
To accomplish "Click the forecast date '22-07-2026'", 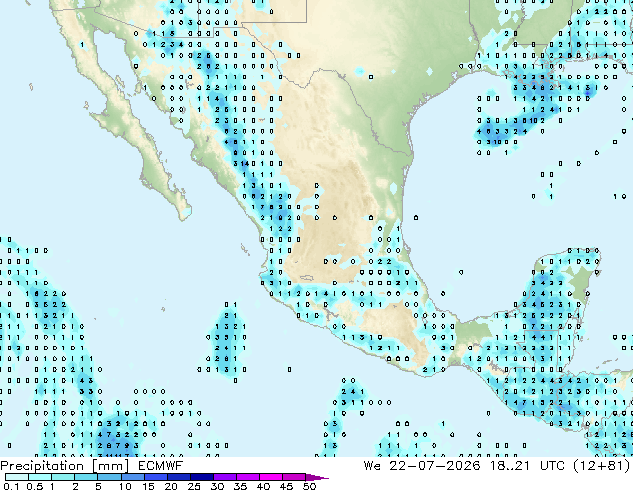I will pyautogui.click(x=435, y=466).
